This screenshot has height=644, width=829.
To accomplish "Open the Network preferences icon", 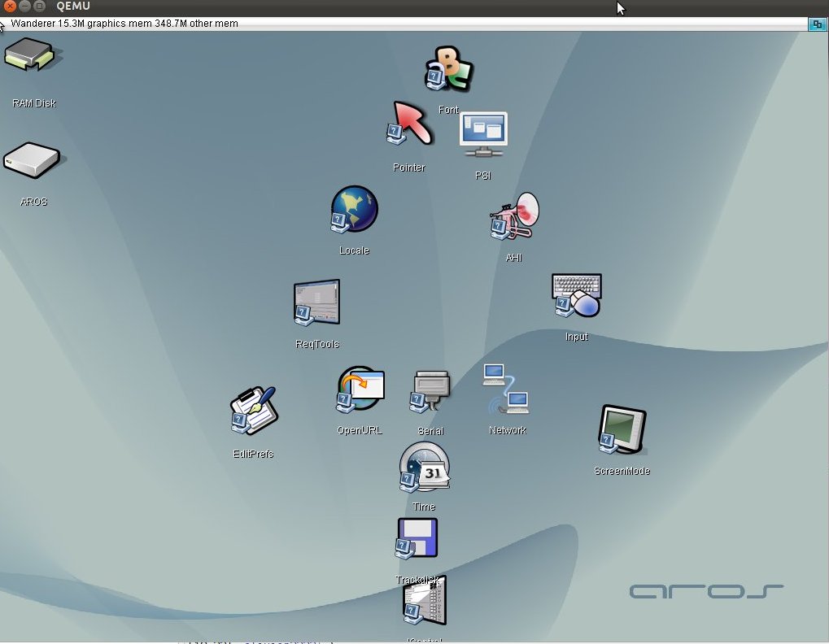I will point(507,389).
